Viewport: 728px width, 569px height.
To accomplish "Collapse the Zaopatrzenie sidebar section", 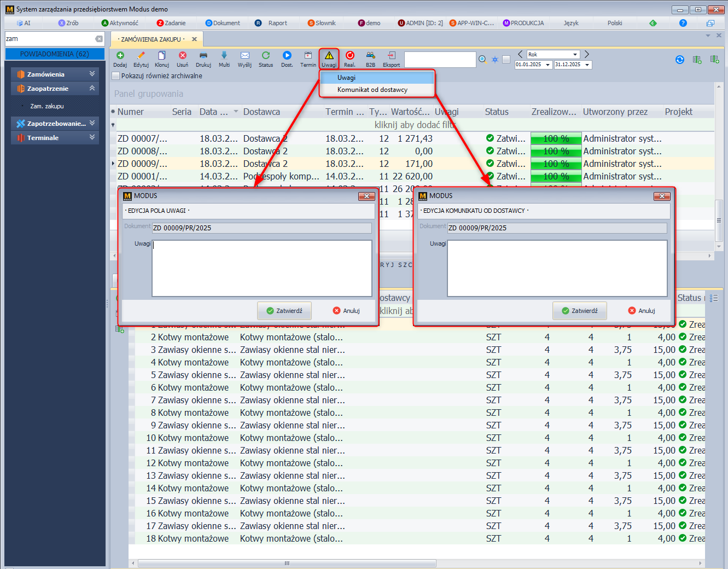I will (92, 88).
